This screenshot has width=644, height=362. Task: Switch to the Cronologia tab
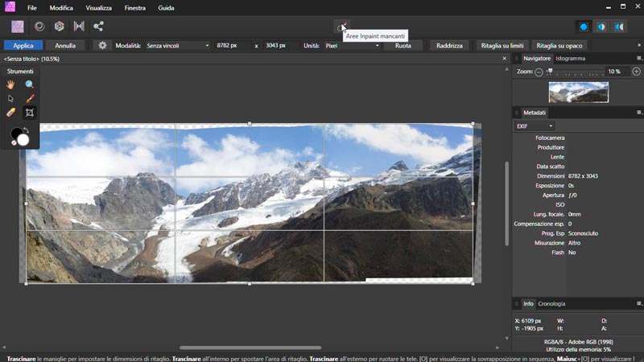coord(551,304)
